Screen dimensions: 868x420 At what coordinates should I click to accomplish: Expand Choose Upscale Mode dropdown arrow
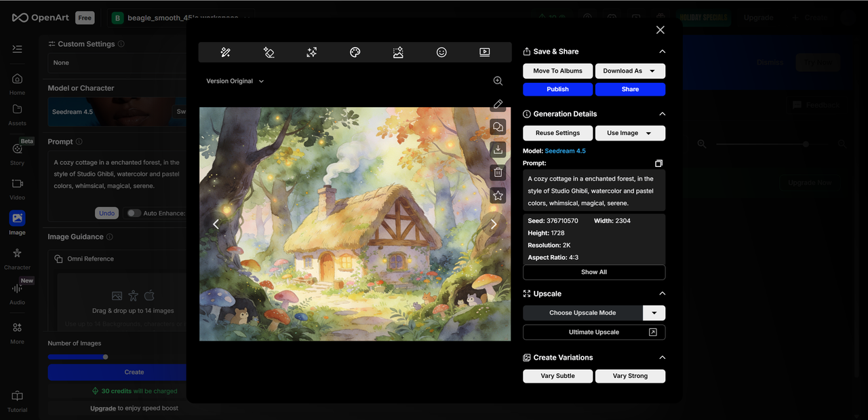coord(654,313)
